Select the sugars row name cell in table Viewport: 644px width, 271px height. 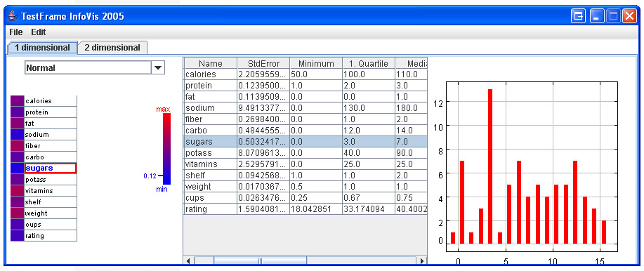210,142
